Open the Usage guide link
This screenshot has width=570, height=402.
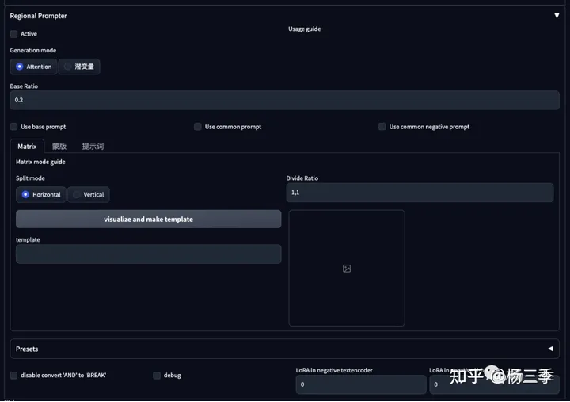[x=305, y=29]
